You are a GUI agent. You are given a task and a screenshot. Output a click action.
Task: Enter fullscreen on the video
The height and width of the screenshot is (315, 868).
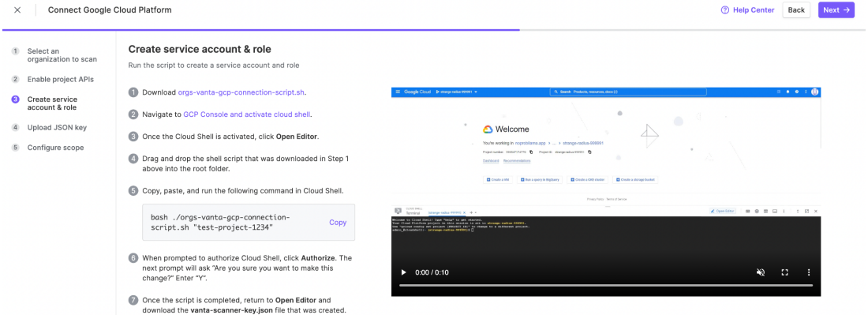coord(784,272)
